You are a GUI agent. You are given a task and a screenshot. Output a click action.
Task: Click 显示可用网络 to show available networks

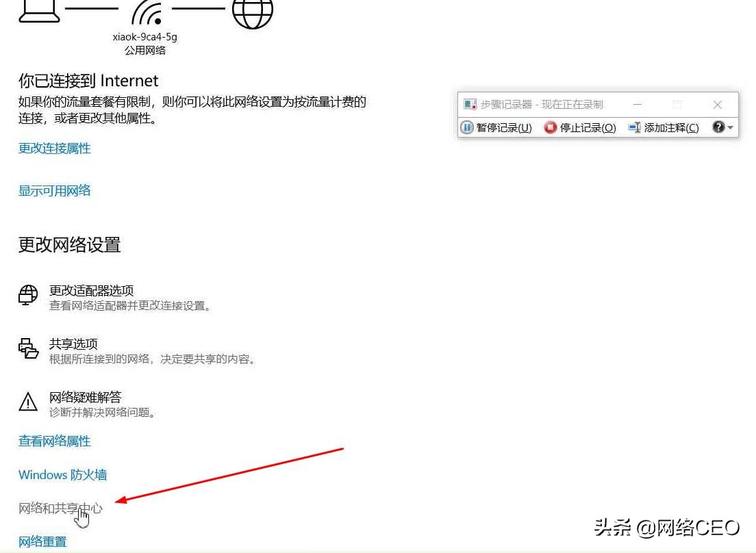point(53,190)
